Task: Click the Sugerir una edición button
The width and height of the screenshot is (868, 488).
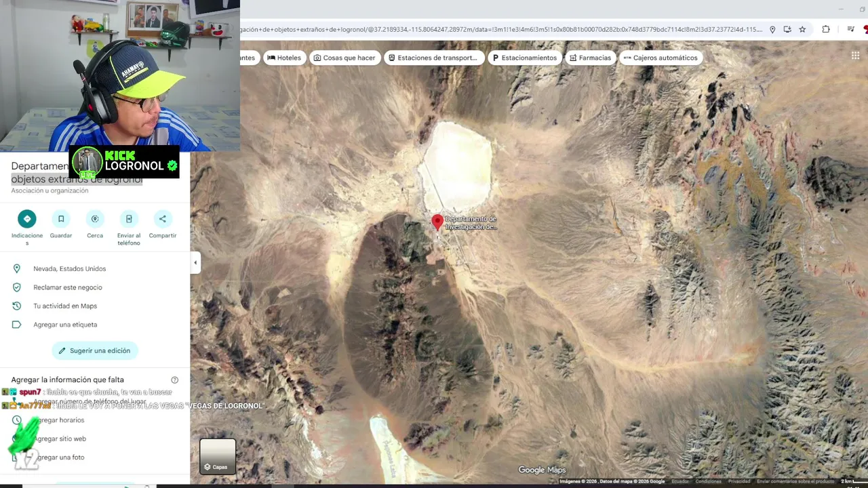Action: point(95,350)
